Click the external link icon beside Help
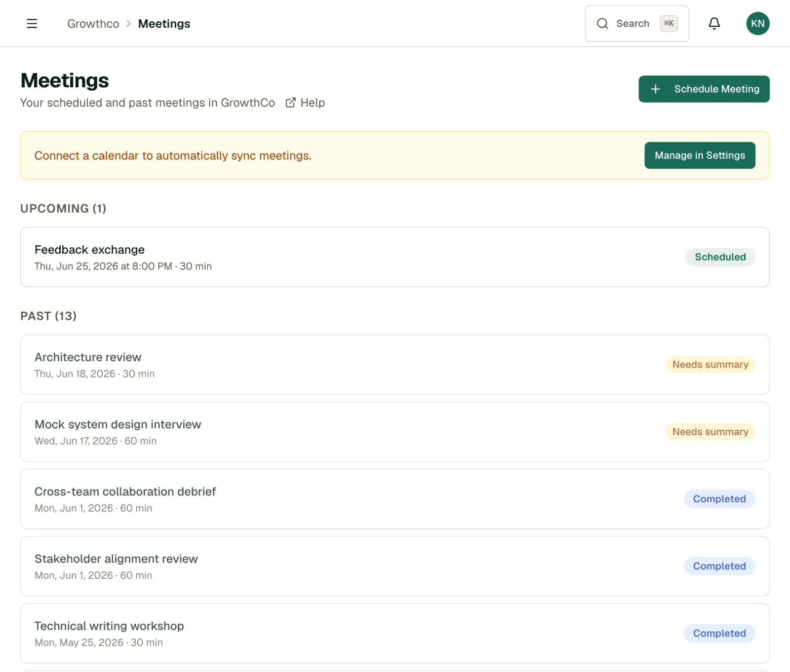The image size is (790, 672). point(291,103)
